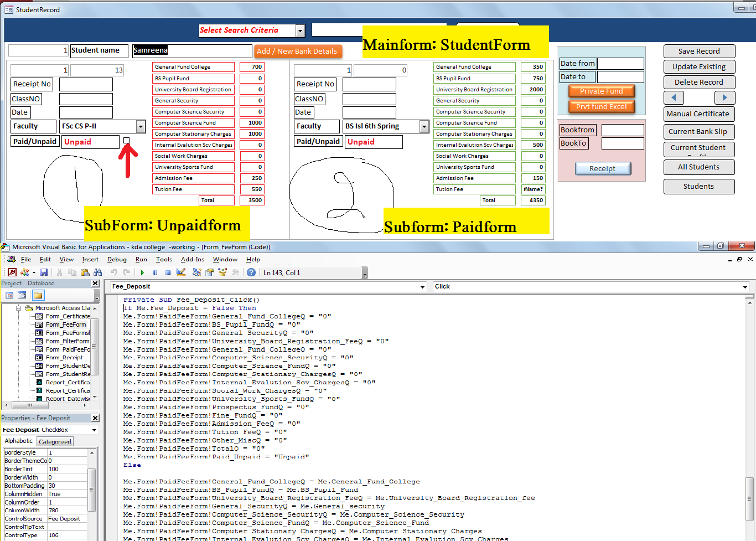Click the Toolbox hammer-wrench icon
This screenshot has height=541, width=756.
point(235,272)
